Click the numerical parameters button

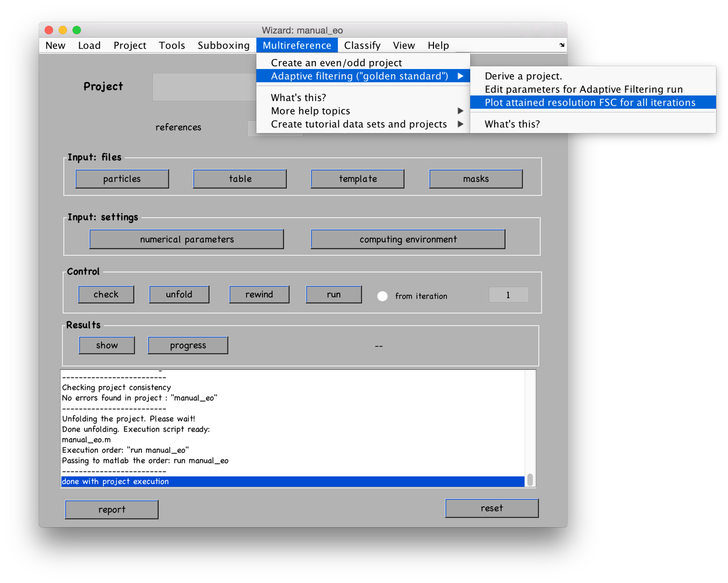[x=187, y=239]
